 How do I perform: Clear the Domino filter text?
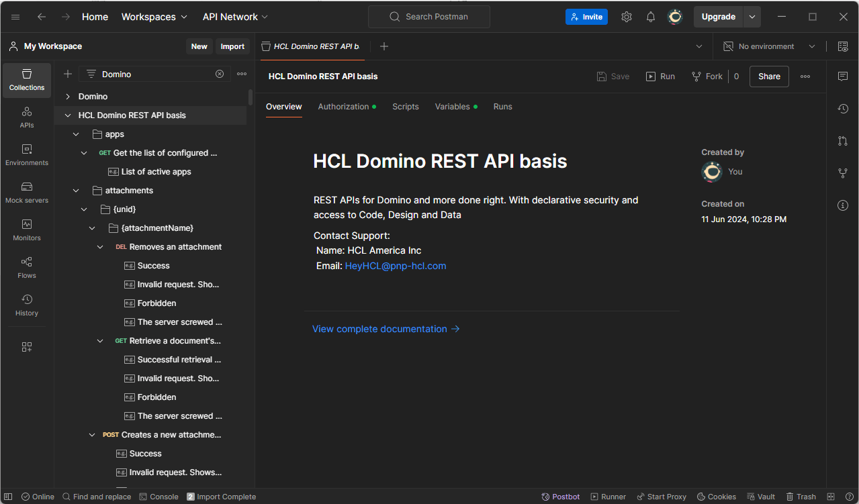click(220, 74)
